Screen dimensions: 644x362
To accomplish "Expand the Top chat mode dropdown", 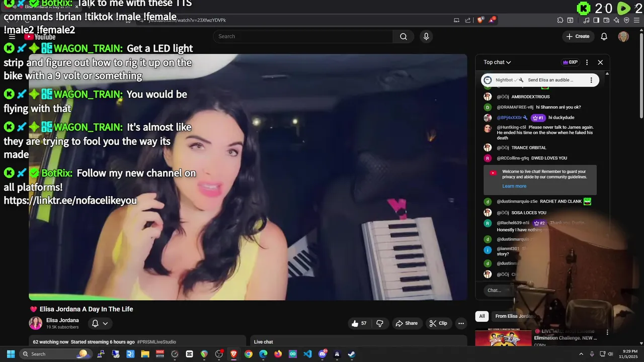I will [497, 62].
